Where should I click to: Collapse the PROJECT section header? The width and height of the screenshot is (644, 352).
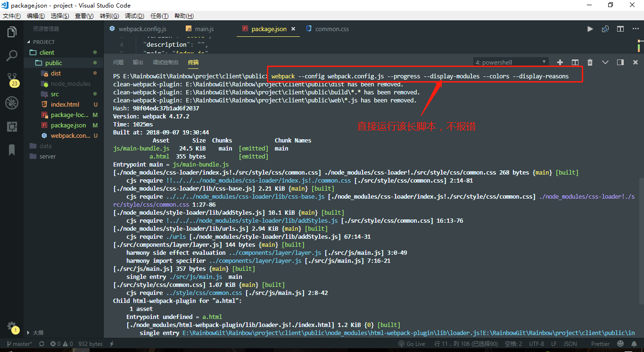64,42
